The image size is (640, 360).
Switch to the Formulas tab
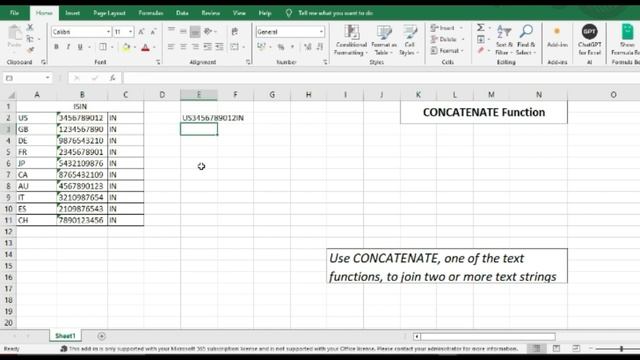pyautogui.click(x=151, y=13)
